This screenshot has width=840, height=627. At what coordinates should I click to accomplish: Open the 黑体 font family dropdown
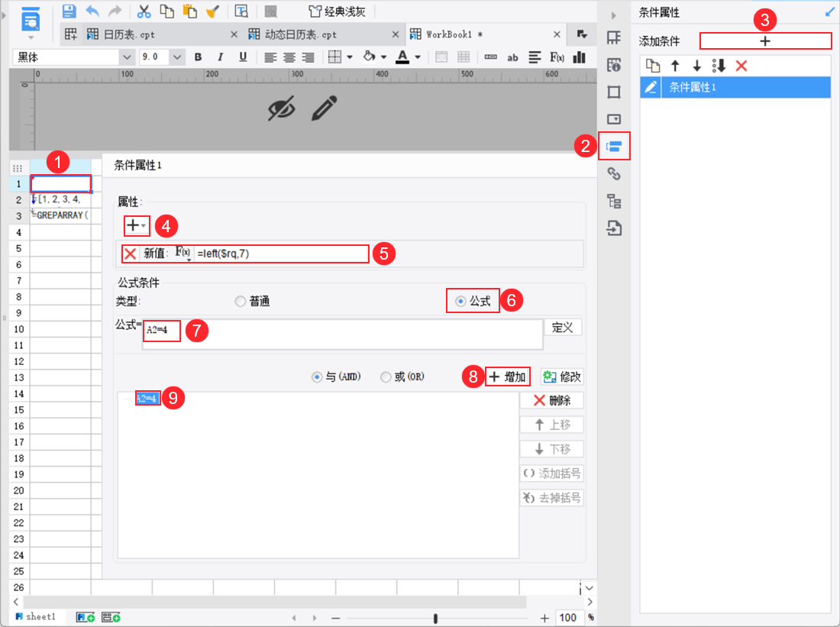click(127, 57)
